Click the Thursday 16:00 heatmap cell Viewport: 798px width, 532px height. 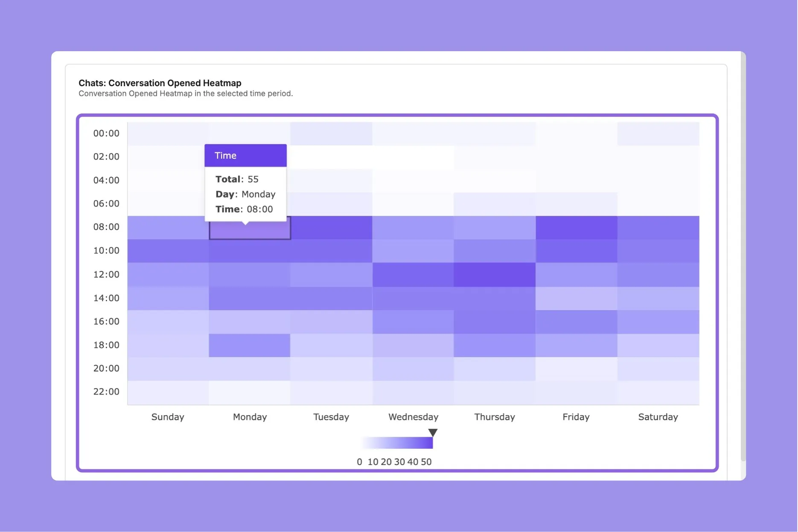(495, 322)
